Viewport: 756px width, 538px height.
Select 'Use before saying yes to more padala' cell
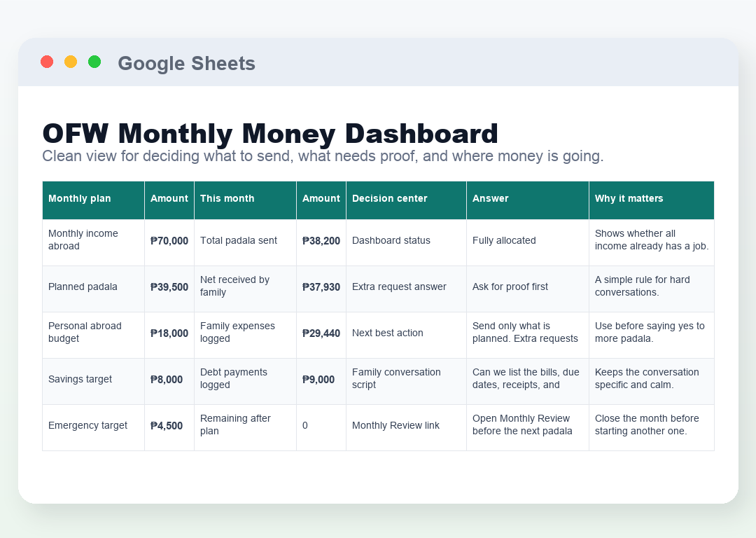tap(652, 336)
